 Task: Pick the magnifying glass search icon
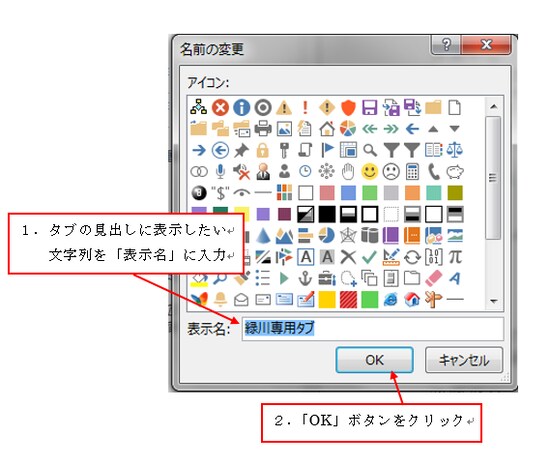(x=370, y=150)
